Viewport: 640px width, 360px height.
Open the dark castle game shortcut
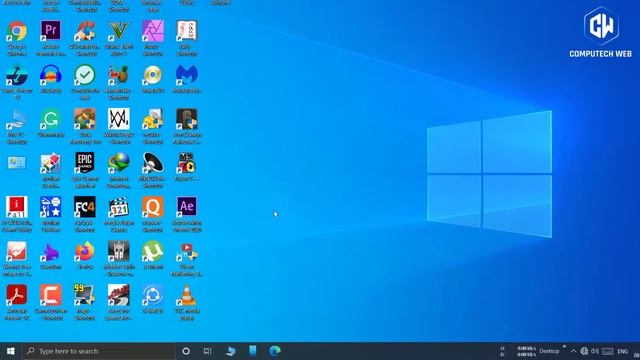tap(119, 251)
